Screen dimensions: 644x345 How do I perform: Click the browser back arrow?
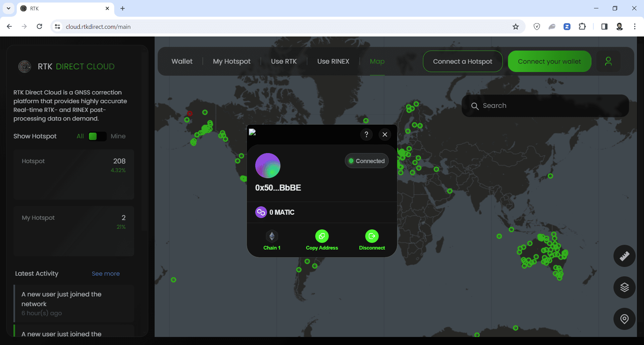pyautogui.click(x=9, y=26)
